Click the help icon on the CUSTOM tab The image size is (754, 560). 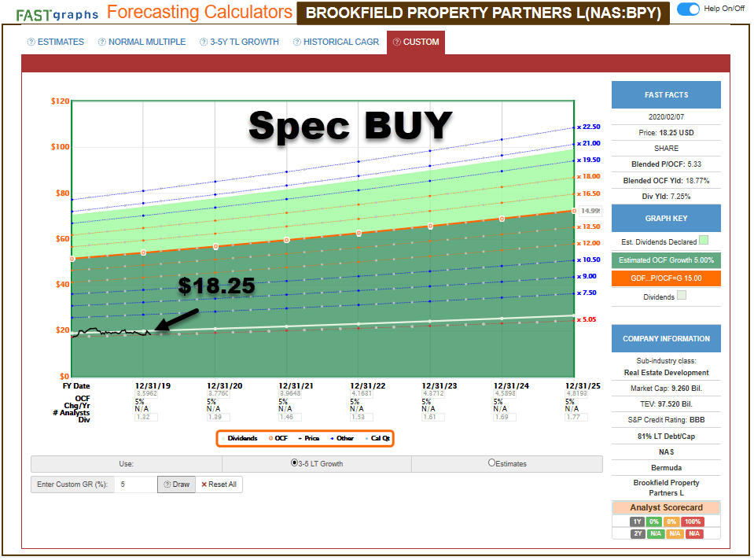tap(395, 42)
